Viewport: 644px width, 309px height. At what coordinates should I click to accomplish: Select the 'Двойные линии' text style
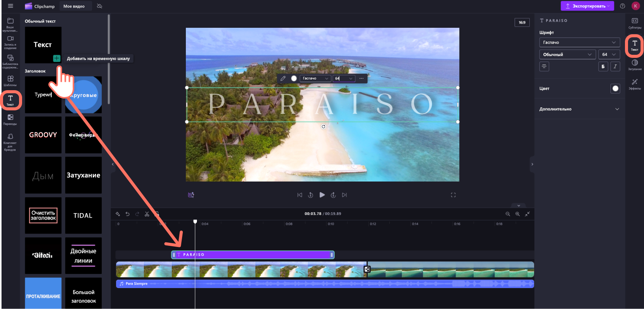(x=83, y=256)
